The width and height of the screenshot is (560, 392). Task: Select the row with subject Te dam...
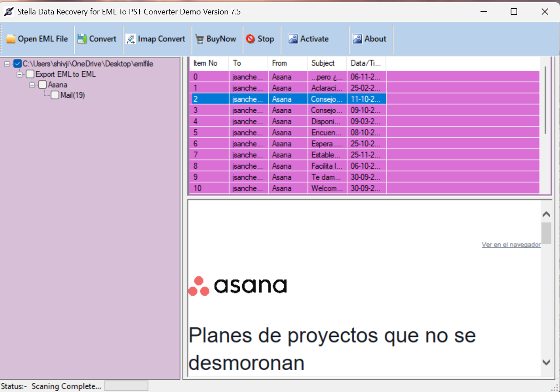point(365,177)
